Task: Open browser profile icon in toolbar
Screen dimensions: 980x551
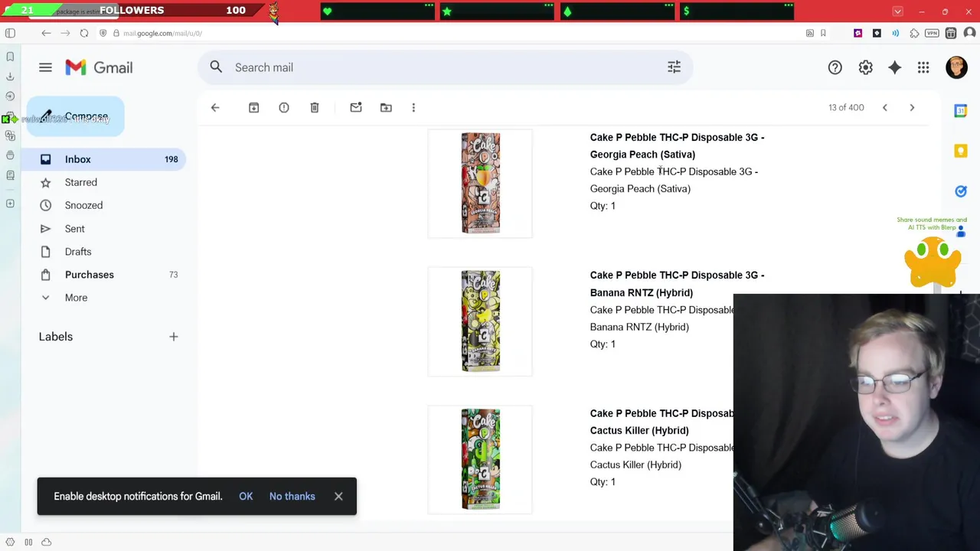Action: [969, 33]
